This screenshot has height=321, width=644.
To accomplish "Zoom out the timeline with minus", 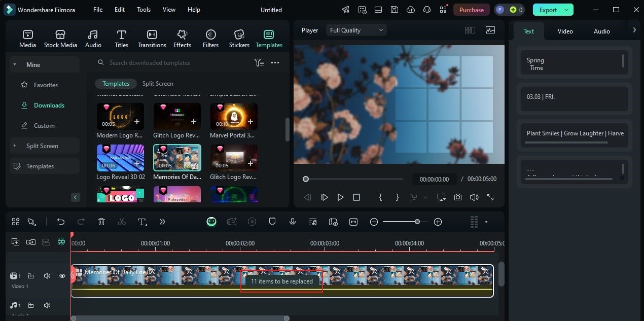I will tap(374, 222).
